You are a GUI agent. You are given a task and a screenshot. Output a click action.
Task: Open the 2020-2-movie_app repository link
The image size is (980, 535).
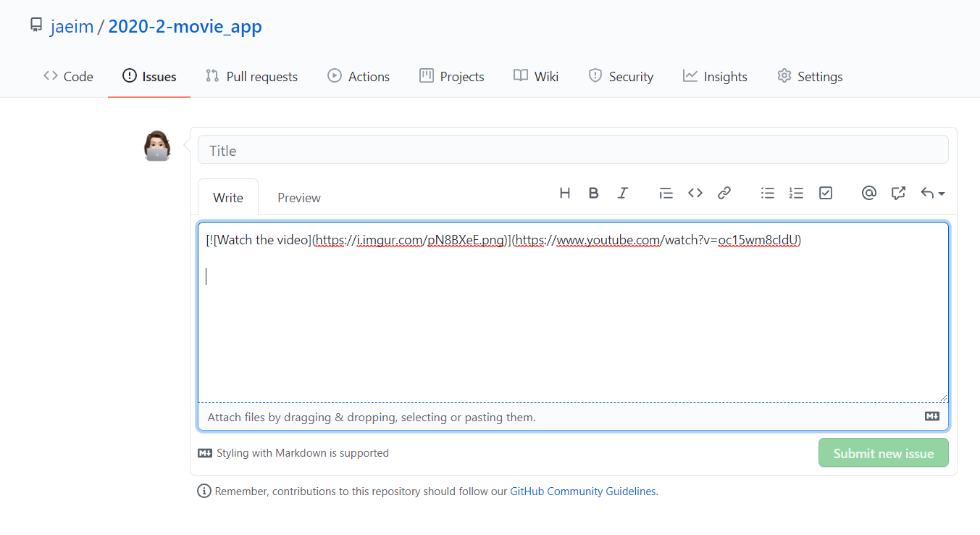(185, 27)
